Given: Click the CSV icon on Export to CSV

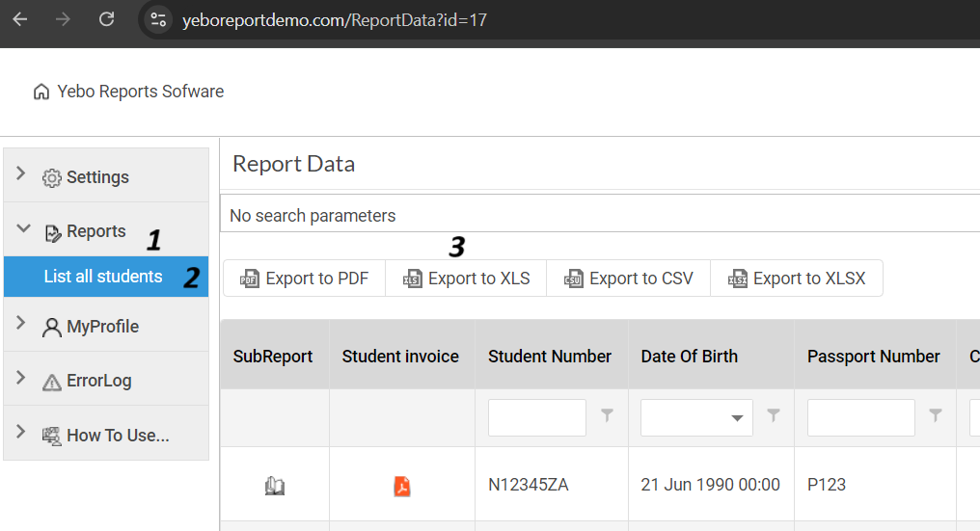Looking at the screenshot, I should click(x=574, y=279).
